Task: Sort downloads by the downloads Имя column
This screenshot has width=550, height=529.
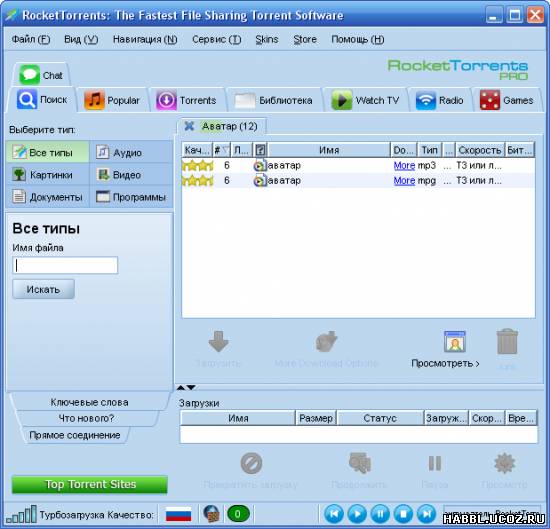Action: click(x=238, y=418)
